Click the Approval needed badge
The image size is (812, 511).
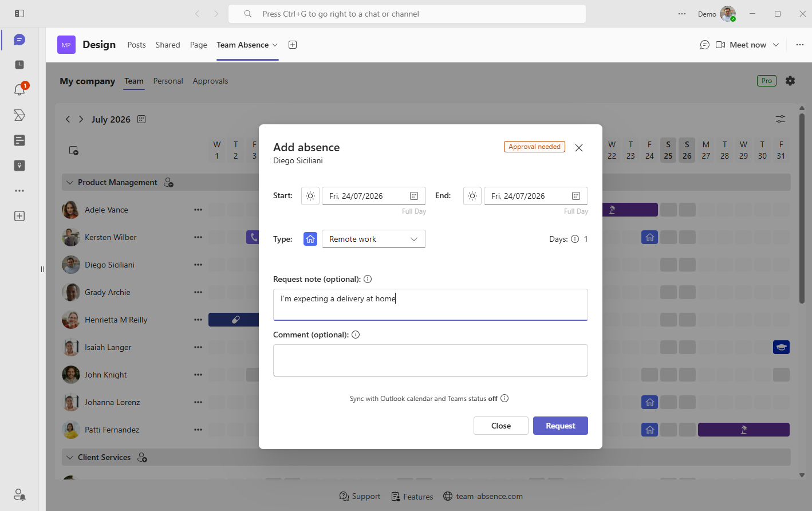(x=534, y=147)
